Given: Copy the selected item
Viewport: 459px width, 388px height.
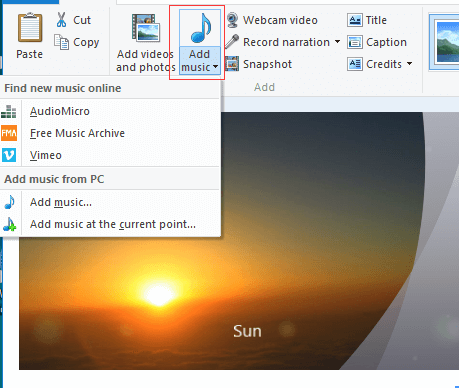Looking at the screenshot, I should click(77, 42).
